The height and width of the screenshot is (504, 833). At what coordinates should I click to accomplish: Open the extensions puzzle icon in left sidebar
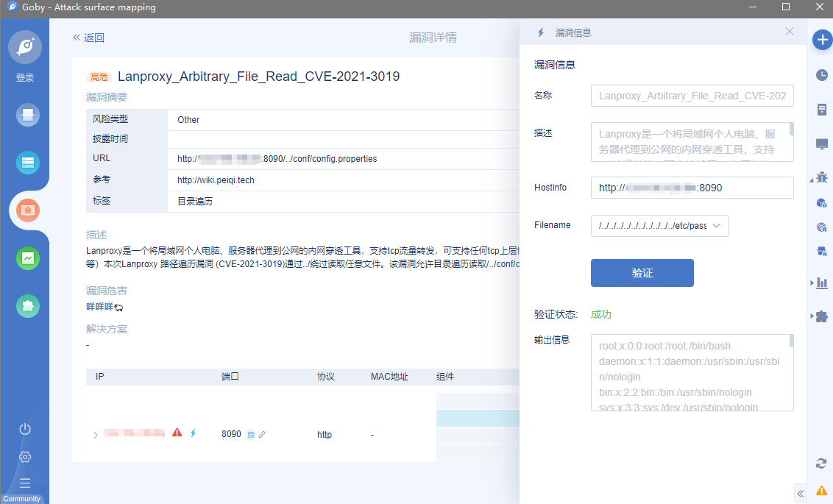[x=28, y=306]
